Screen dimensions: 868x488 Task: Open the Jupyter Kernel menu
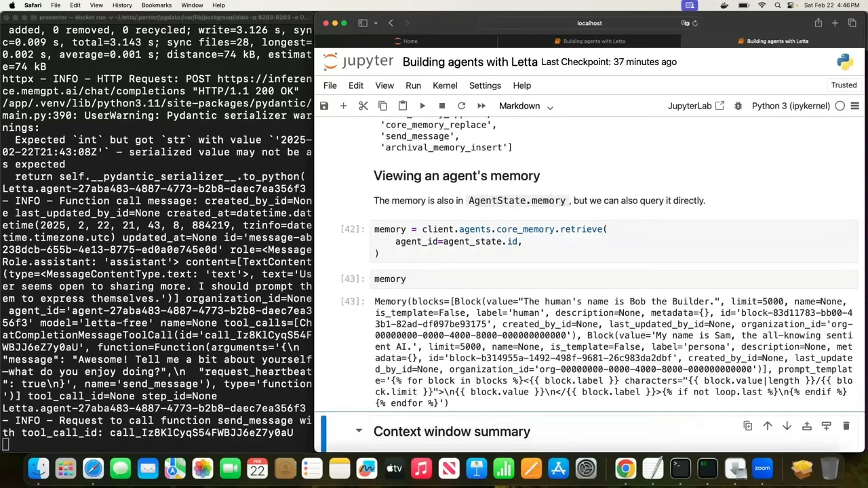pyautogui.click(x=445, y=85)
